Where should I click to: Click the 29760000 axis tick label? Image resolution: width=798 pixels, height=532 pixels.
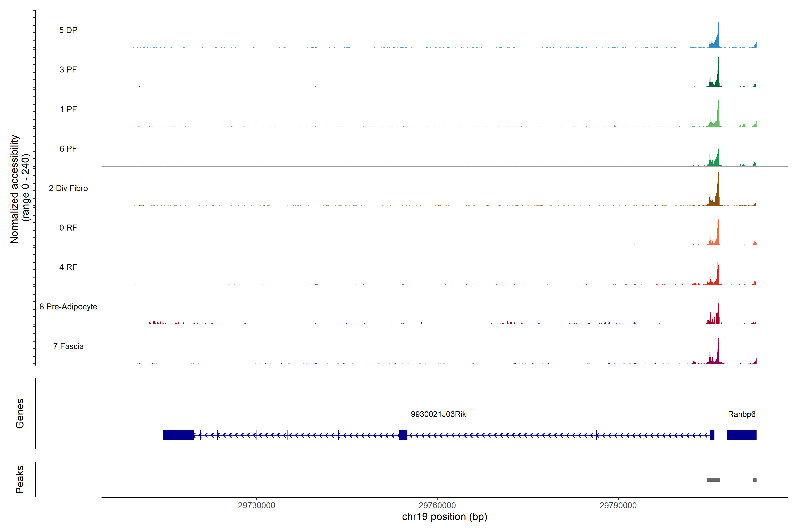click(437, 505)
